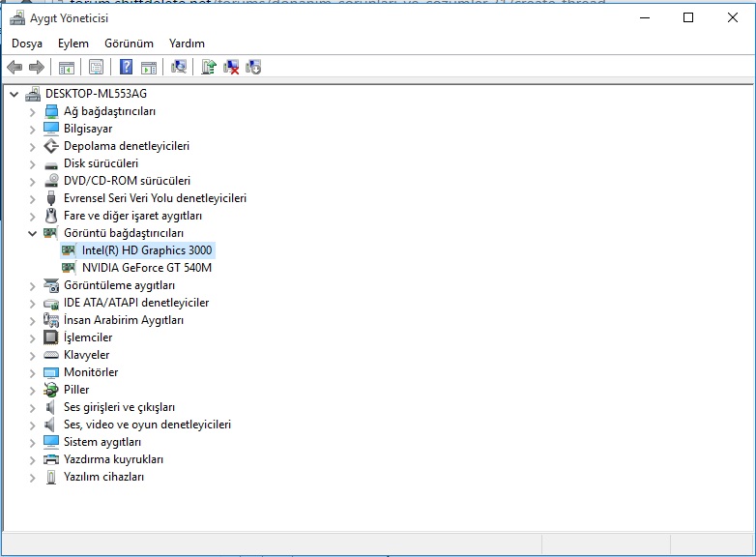The image size is (756, 557).
Task: Open Properties using the toolbar icon
Action: [x=96, y=67]
